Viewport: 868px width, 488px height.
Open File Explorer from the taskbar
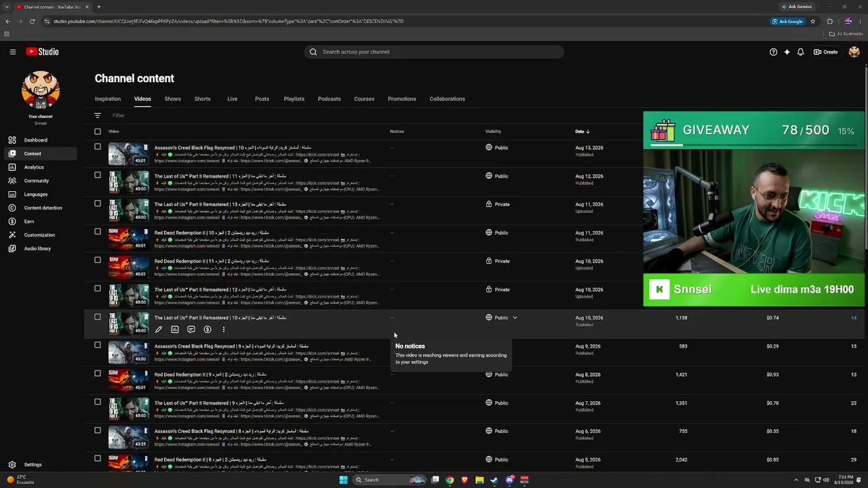(x=479, y=480)
